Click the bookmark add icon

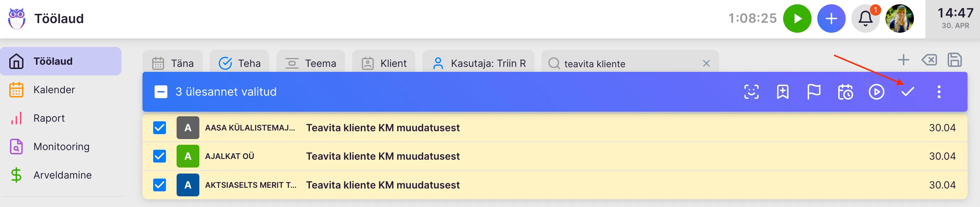782,92
